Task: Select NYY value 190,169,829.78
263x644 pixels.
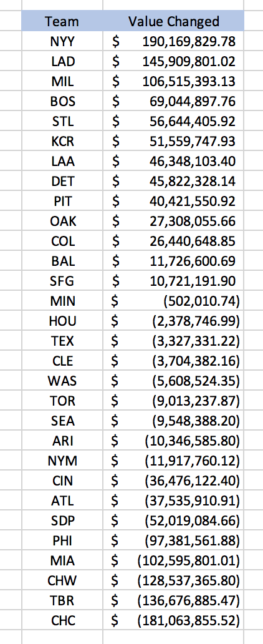Action: (x=173, y=41)
